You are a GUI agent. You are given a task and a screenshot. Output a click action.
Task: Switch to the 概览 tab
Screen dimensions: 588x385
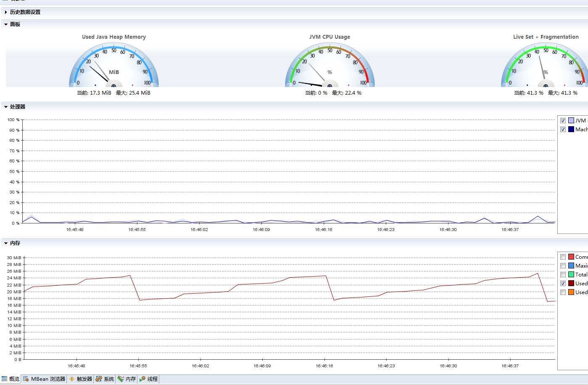11,379
